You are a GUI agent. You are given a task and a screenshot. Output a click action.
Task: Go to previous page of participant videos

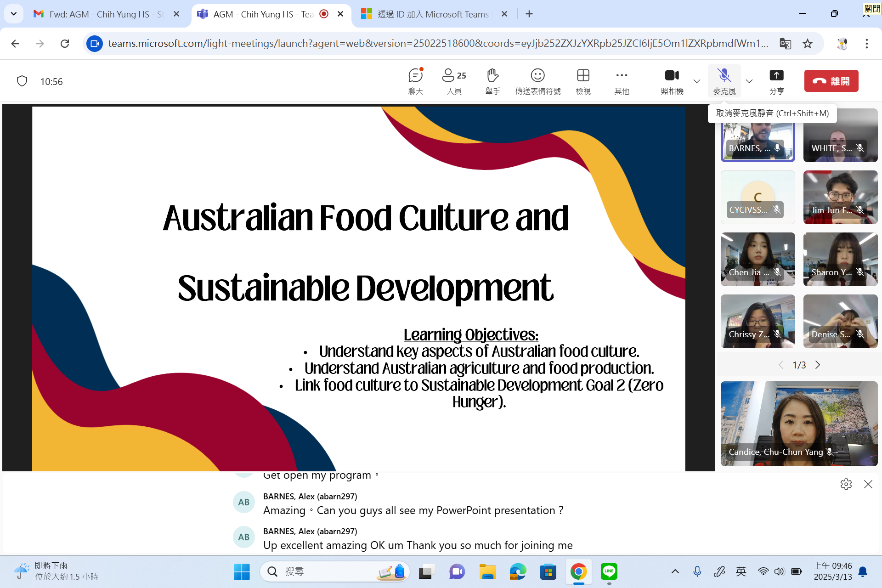pyautogui.click(x=780, y=365)
